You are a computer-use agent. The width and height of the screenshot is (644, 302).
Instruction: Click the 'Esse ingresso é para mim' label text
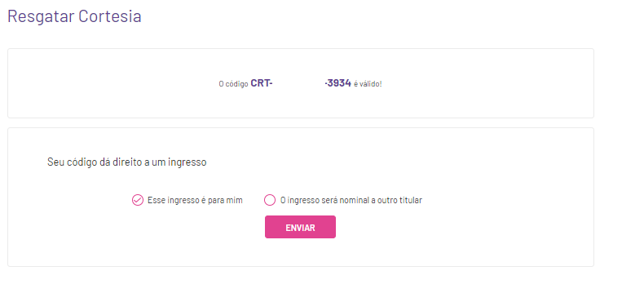195,200
